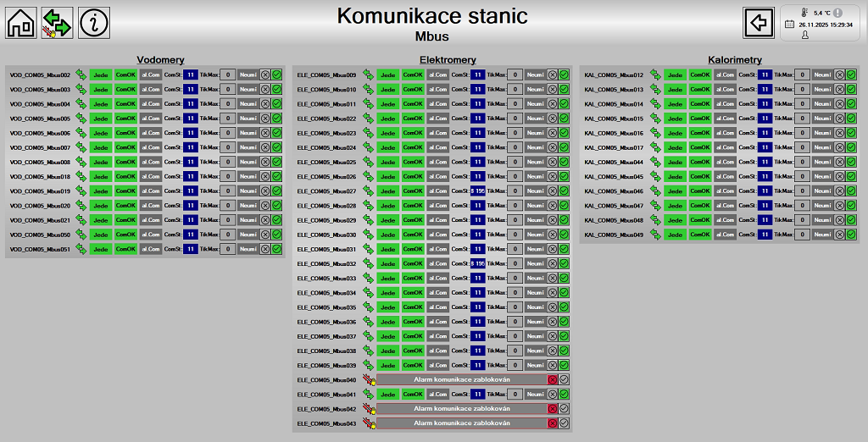Block alarm with X toggle for VOD_COM05_Mbus003
The width and height of the screenshot is (868, 442).
pyautogui.click(x=265, y=89)
